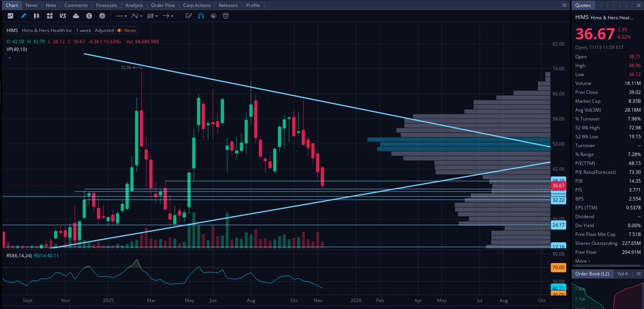This screenshot has height=309, width=644.
Task: Open chart panel list menu icon
Action: [563, 5]
